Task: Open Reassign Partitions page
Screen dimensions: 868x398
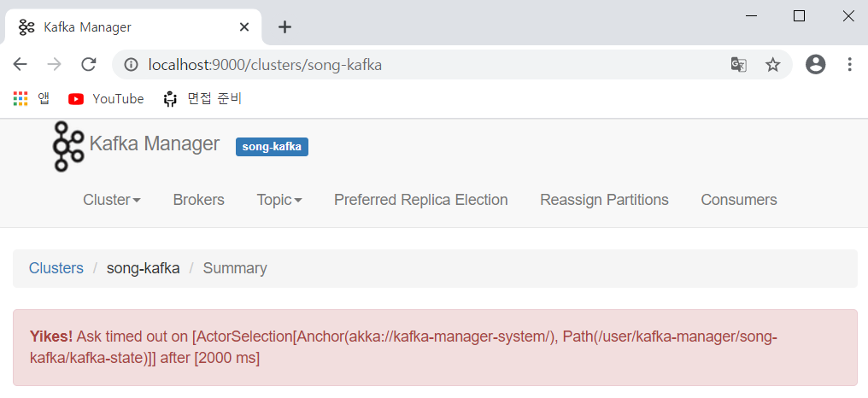Action: [x=604, y=200]
